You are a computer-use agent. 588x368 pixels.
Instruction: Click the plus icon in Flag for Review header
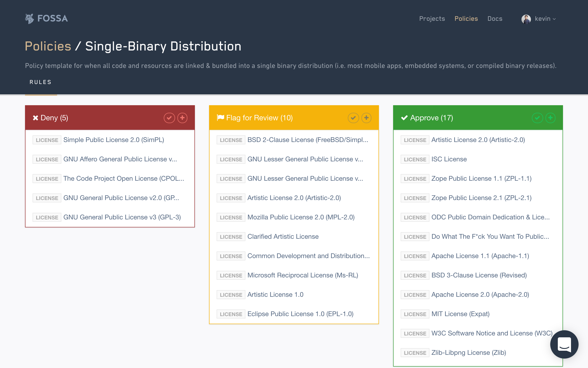click(366, 118)
